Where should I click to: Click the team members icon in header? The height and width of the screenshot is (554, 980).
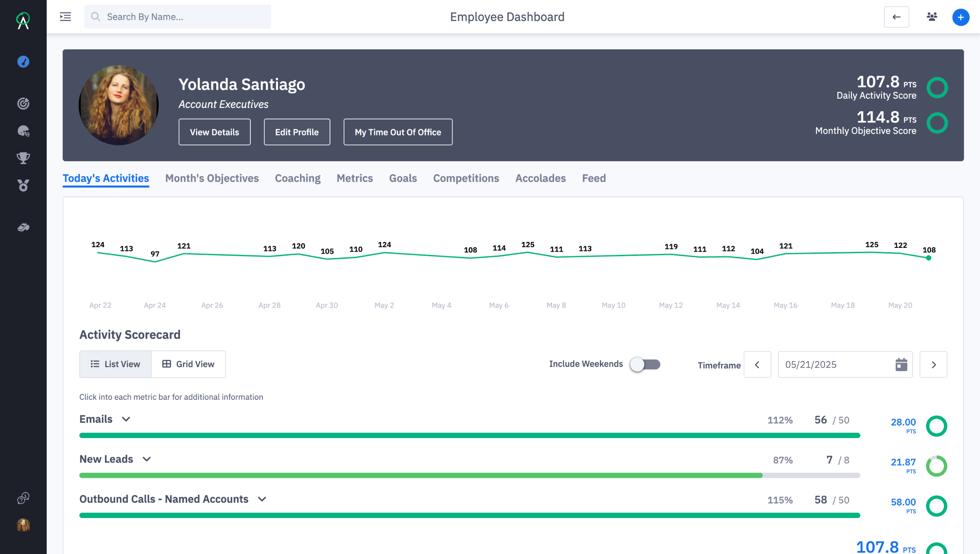point(932,17)
